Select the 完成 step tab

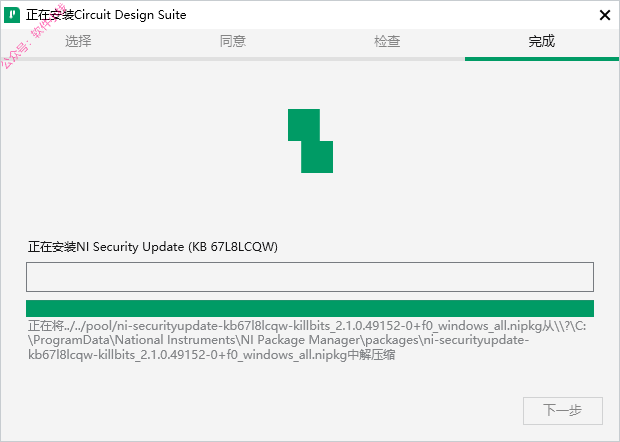tap(542, 41)
